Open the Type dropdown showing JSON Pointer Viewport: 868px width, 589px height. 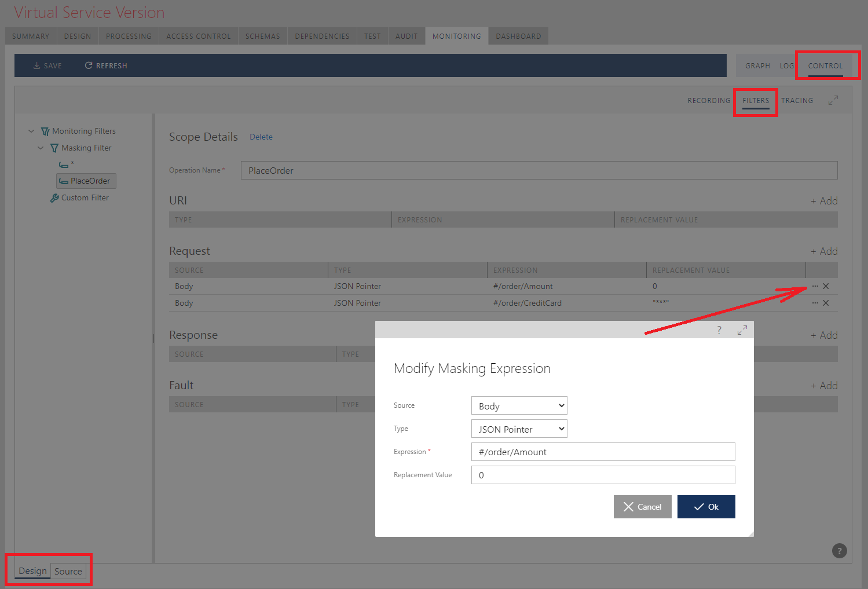(x=518, y=429)
